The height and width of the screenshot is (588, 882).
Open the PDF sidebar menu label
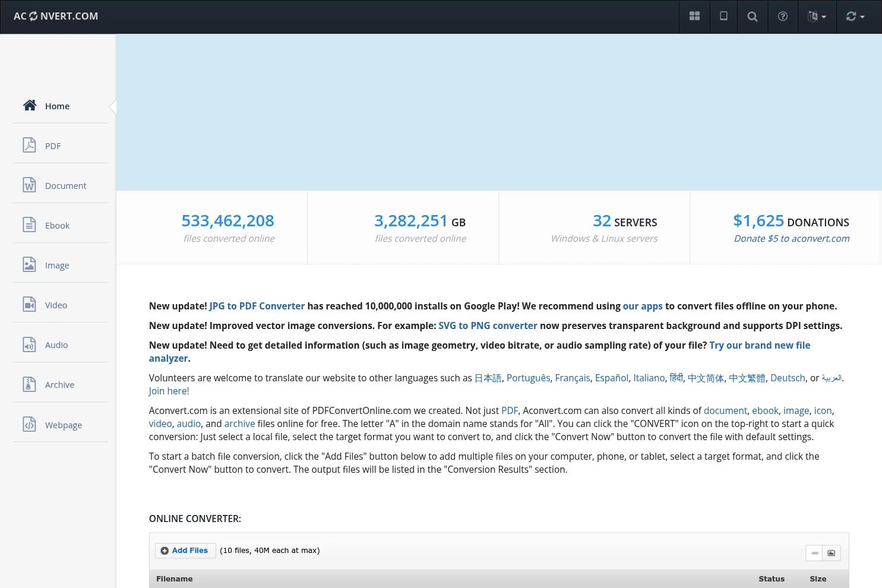pos(53,146)
